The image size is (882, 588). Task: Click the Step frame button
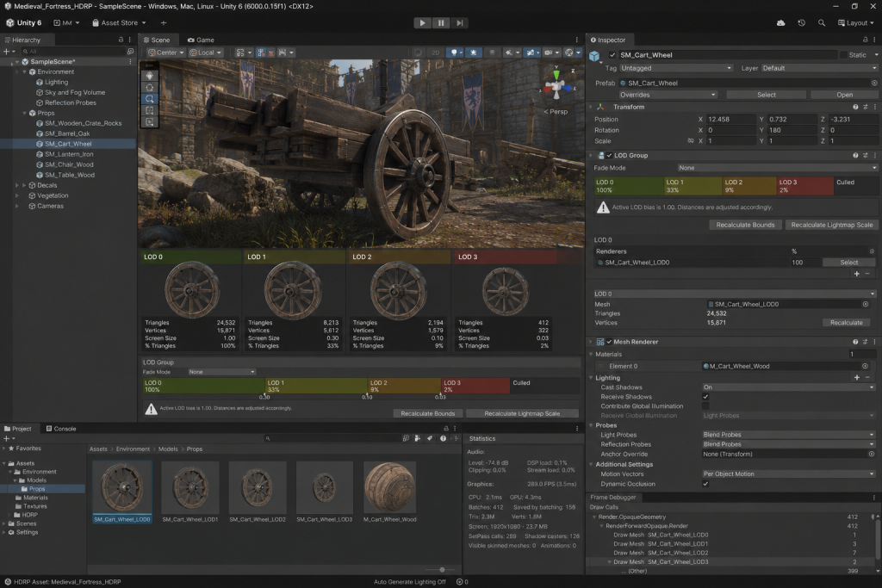click(x=460, y=23)
